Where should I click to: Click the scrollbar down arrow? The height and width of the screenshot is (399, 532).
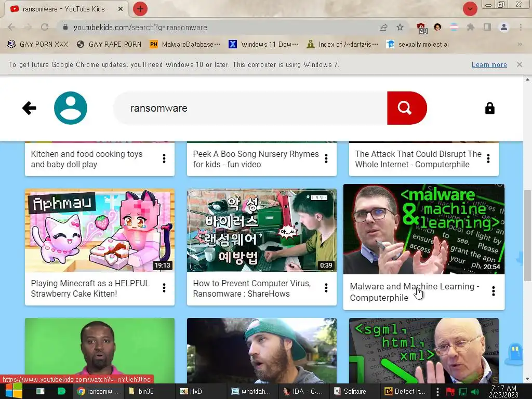527,379
